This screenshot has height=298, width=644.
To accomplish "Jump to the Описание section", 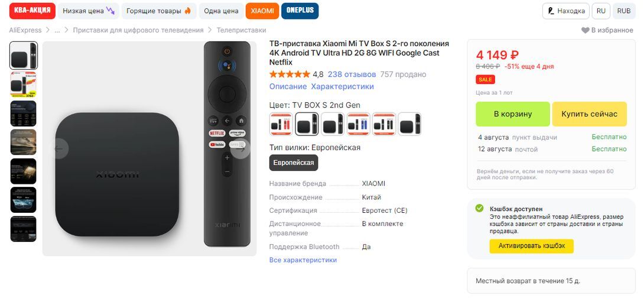I will (288, 86).
